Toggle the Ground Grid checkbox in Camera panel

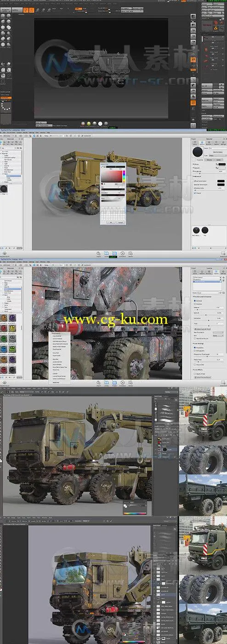(195, 365)
